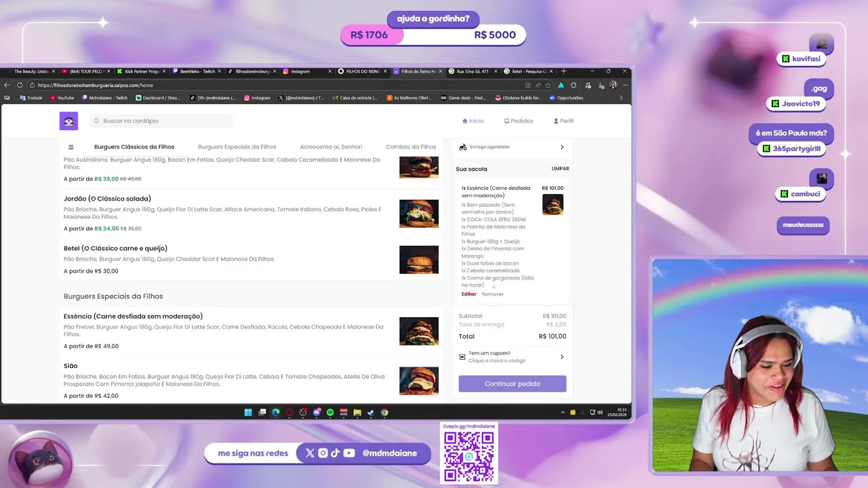Click the burger shop logo icon
This screenshot has height=488, width=868.
pos(68,121)
